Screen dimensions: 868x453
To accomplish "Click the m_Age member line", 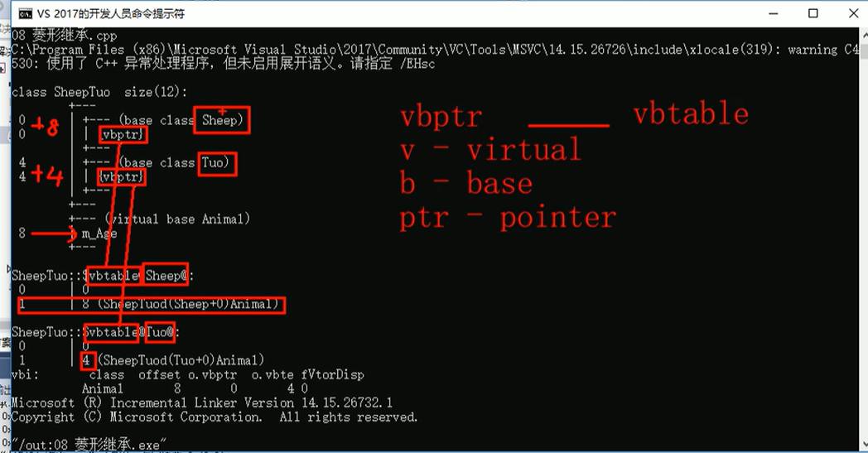I will tap(99, 234).
